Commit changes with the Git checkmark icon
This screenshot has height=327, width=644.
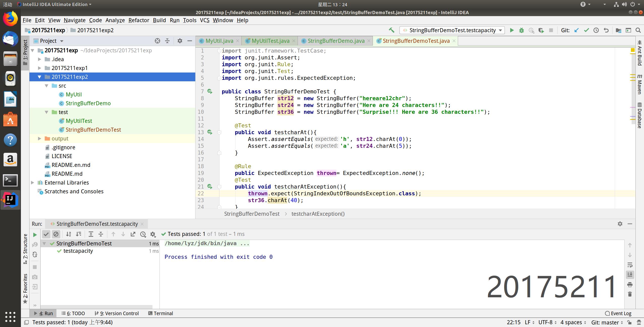[x=587, y=30]
